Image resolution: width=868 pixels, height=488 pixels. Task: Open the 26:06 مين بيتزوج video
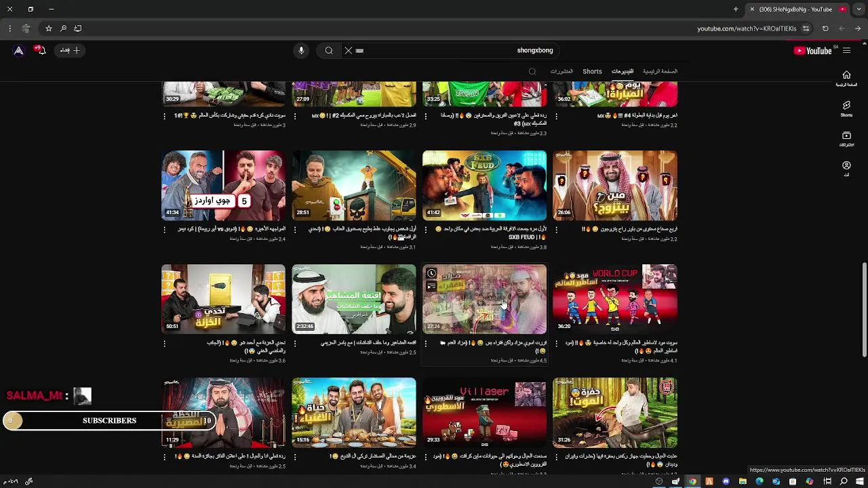tap(615, 185)
